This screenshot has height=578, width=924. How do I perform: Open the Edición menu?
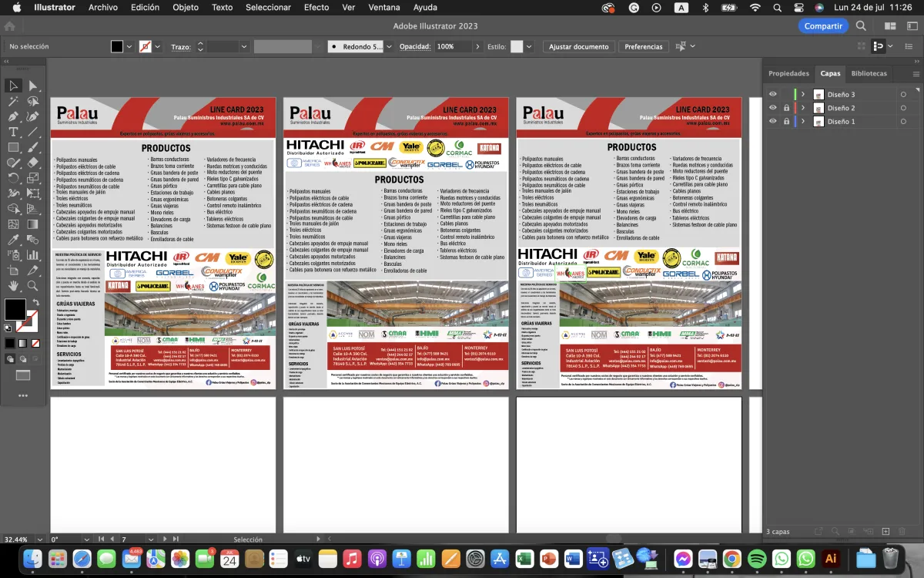click(x=145, y=7)
